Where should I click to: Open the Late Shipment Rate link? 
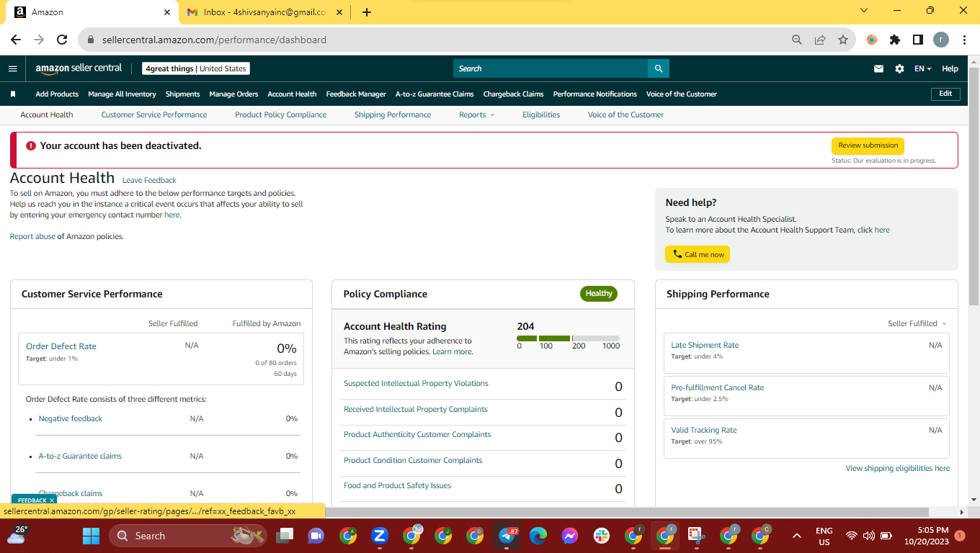click(705, 346)
